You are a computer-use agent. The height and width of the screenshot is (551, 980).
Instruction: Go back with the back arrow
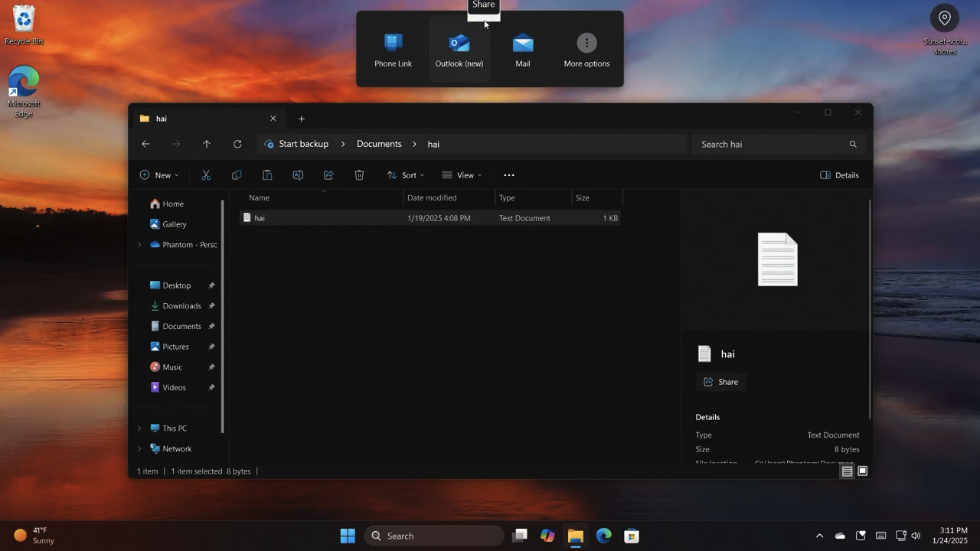coord(145,144)
